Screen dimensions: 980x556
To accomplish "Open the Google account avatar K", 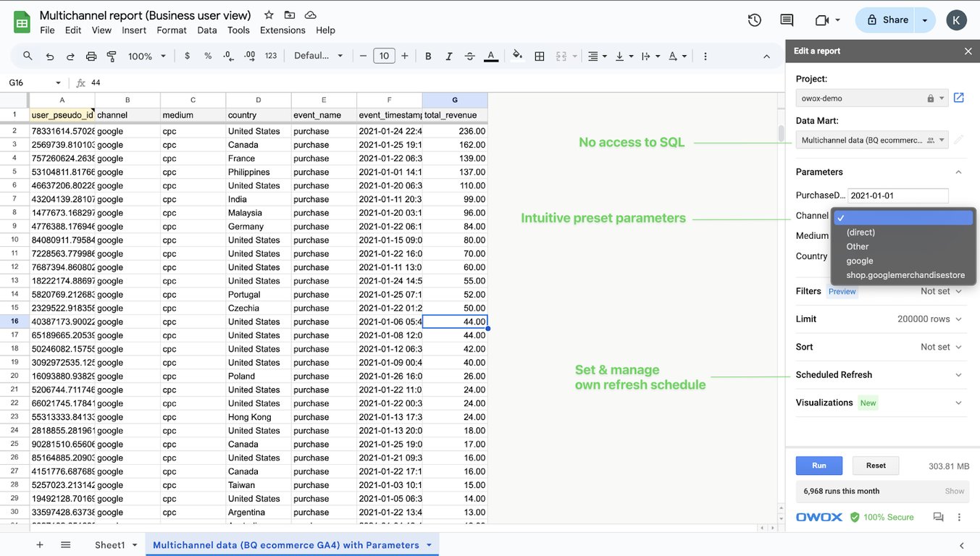I will pyautogui.click(x=956, y=20).
